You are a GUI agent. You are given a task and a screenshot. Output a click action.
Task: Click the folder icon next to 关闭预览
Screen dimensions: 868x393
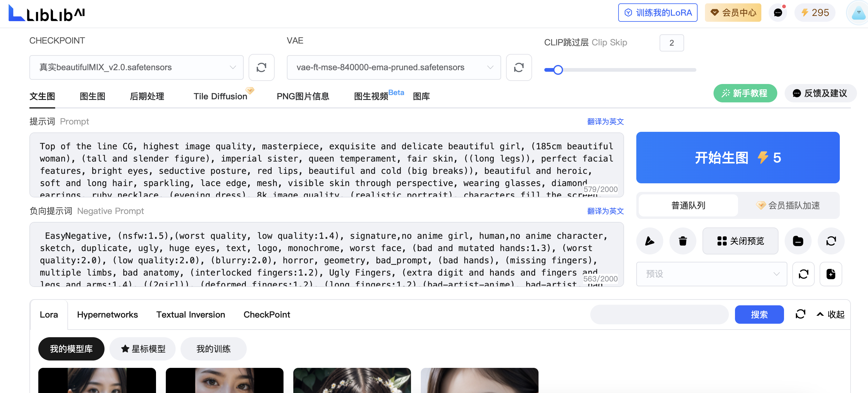(x=798, y=241)
